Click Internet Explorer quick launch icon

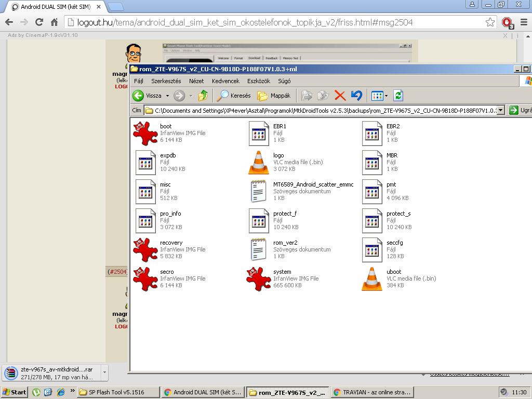(61, 392)
